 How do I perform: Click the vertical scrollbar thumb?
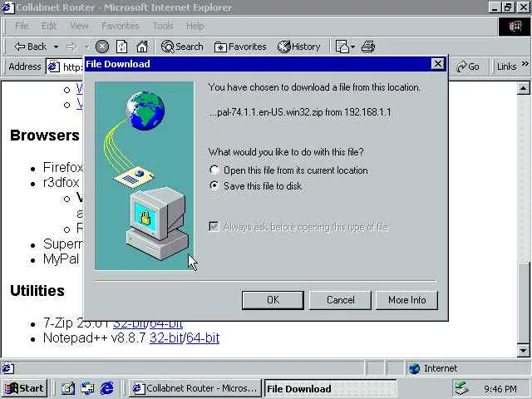(523, 303)
